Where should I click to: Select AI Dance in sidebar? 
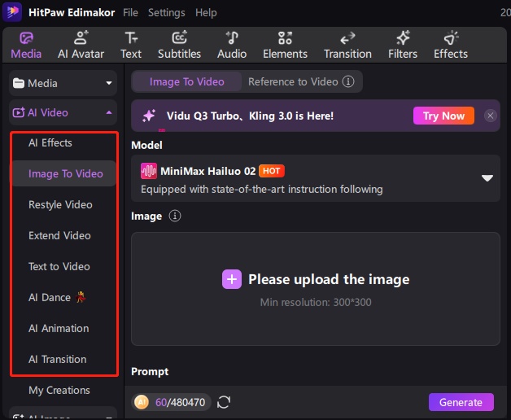pos(57,297)
